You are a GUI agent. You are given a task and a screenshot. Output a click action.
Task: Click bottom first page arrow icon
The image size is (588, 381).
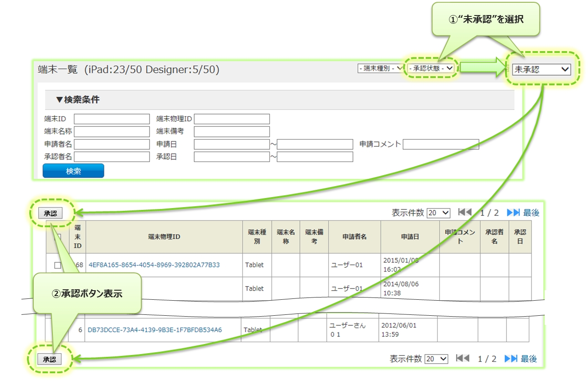tap(463, 359)
